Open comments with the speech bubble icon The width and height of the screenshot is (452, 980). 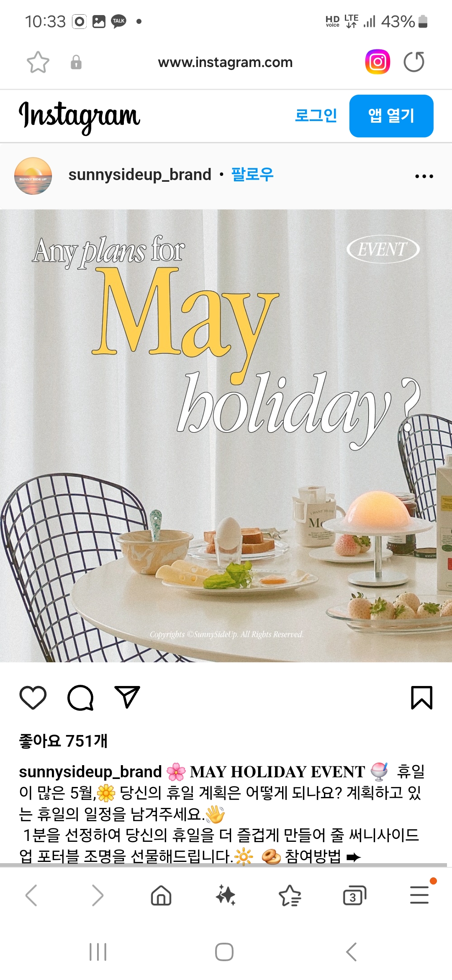pyautogui.click(x=80, y=698)
